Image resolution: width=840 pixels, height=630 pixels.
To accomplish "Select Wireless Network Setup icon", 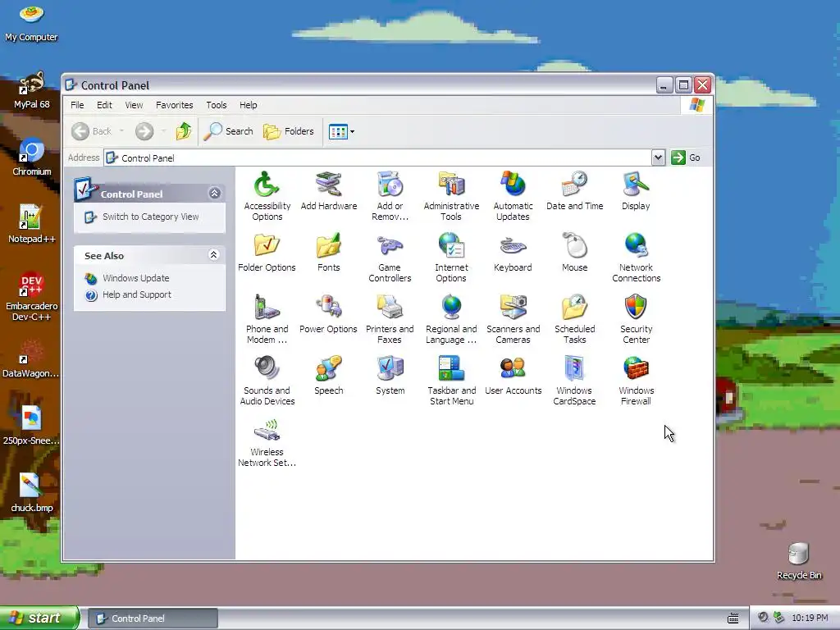I will [x=267, y=431].
